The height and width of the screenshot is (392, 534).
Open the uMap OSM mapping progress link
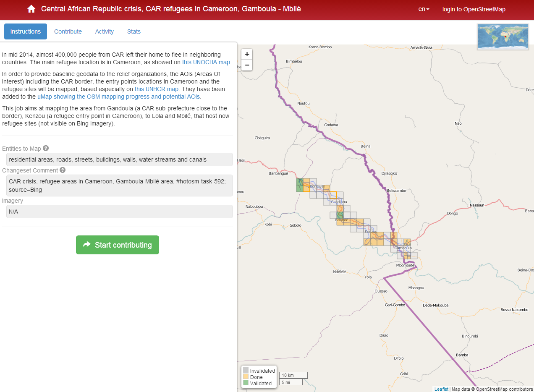(119, 97)
